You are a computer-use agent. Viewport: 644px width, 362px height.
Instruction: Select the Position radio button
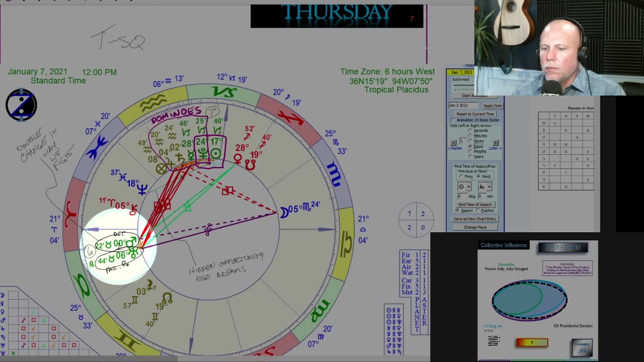tap(477, 211)
